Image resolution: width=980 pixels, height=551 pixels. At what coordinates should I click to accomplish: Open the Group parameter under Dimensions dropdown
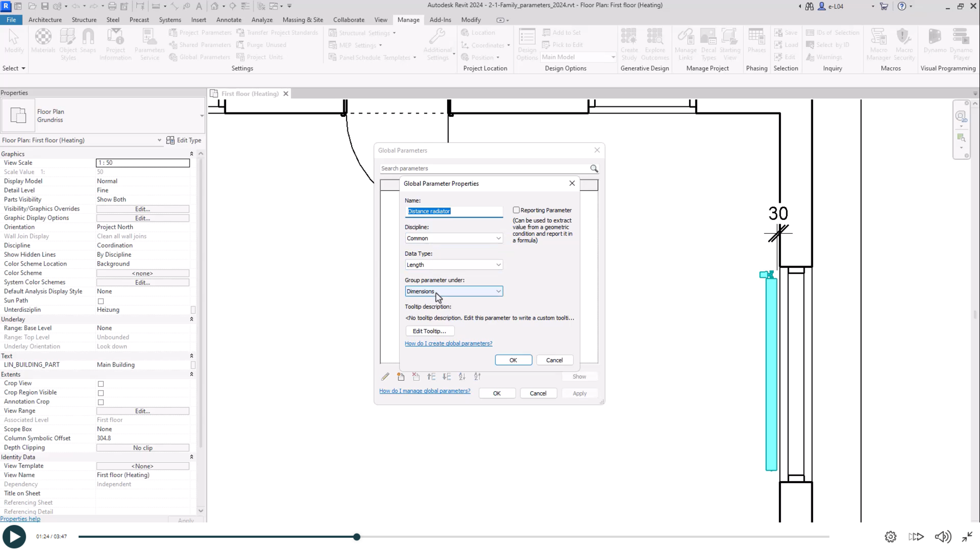click(454, 291)
